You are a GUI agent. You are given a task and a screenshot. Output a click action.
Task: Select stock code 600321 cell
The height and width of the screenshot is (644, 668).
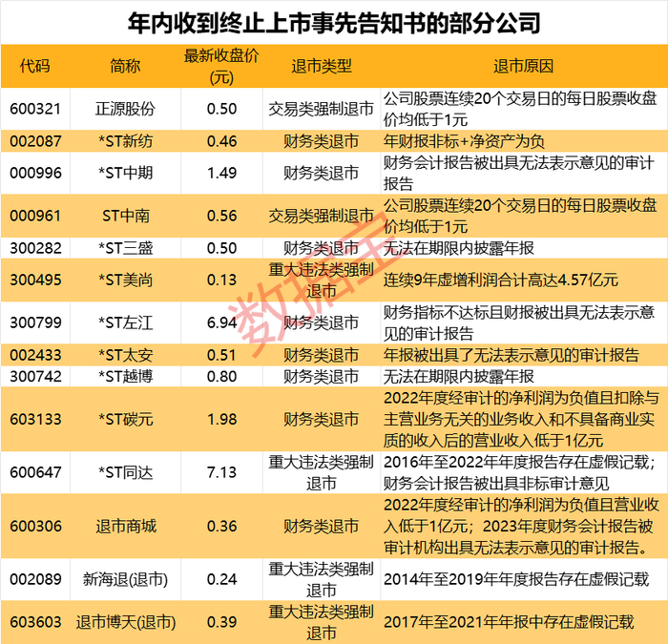[35, 109]
